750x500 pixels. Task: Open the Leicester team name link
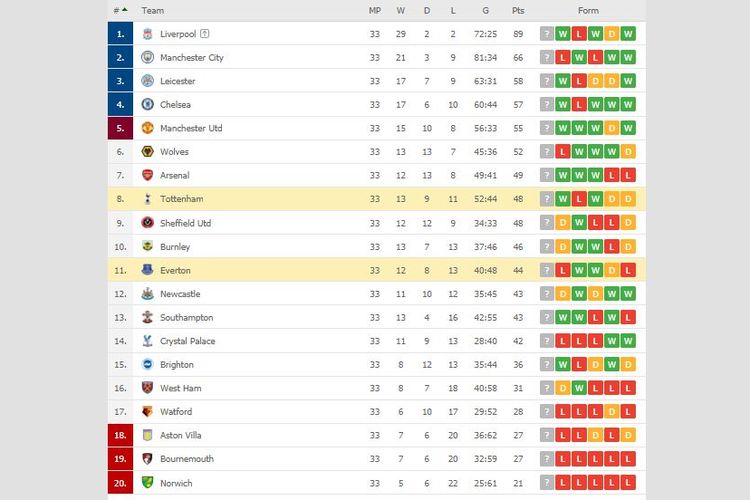point(177,81)
